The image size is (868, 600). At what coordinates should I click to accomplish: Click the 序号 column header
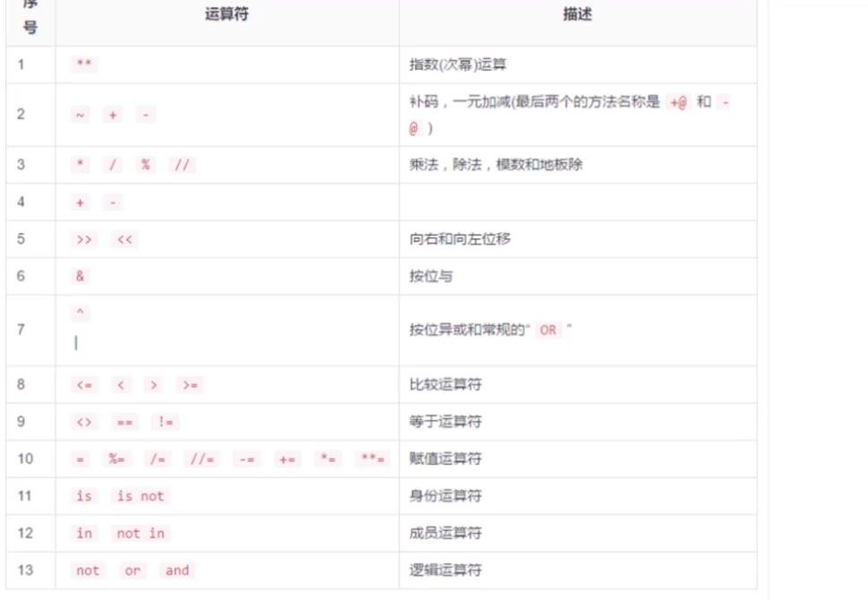pos(30,19)
